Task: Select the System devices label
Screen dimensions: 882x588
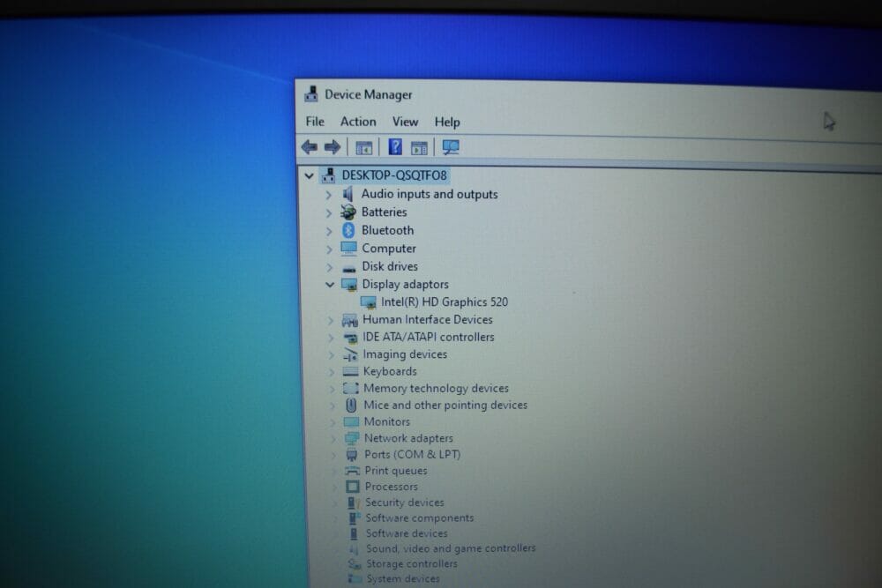Action: 403,578
